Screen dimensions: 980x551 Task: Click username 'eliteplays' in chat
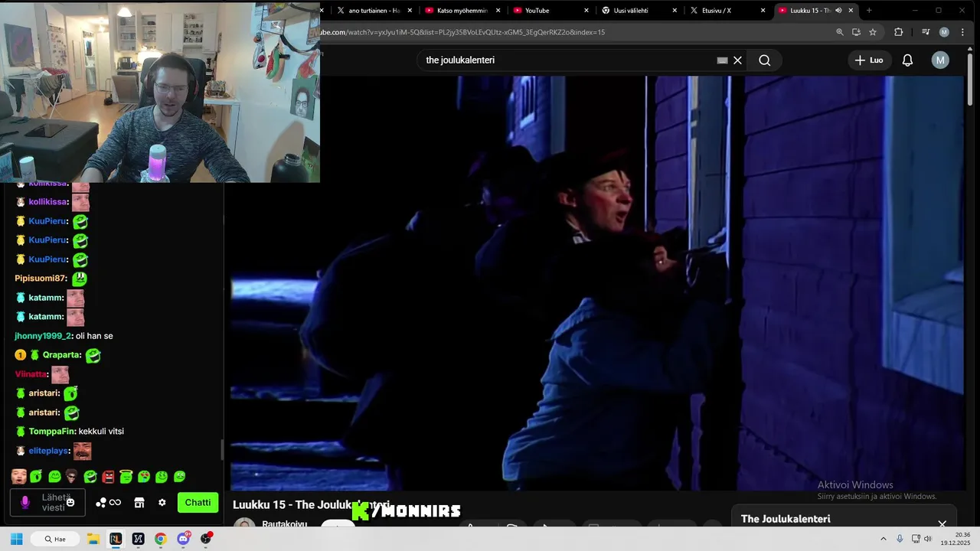click(49, 451)
